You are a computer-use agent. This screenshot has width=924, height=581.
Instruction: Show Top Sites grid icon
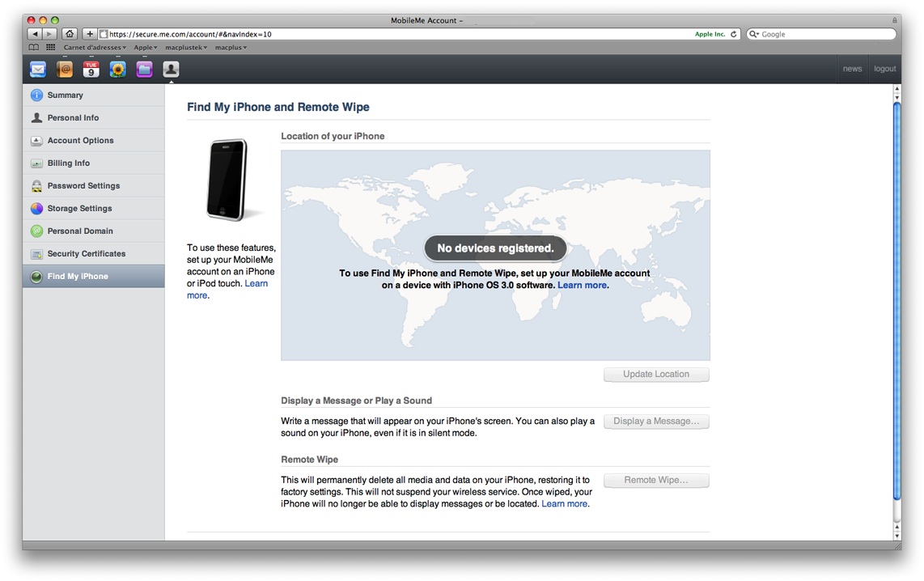(x=51, y=47)
